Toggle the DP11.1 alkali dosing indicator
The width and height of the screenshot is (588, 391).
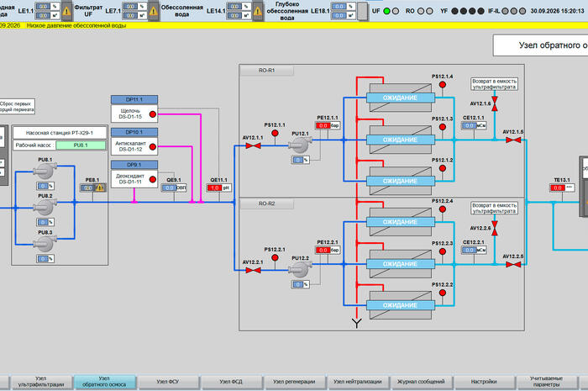[153, 114]
